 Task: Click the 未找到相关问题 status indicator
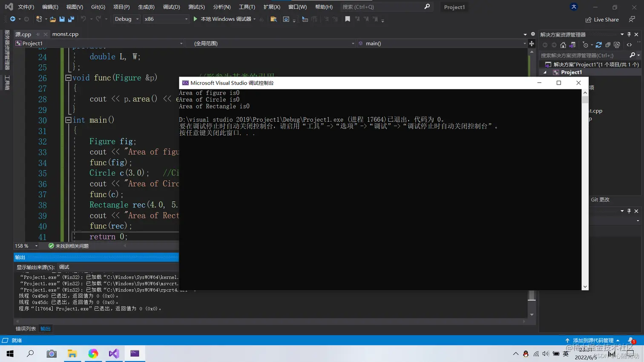click(x=69, y=246)
